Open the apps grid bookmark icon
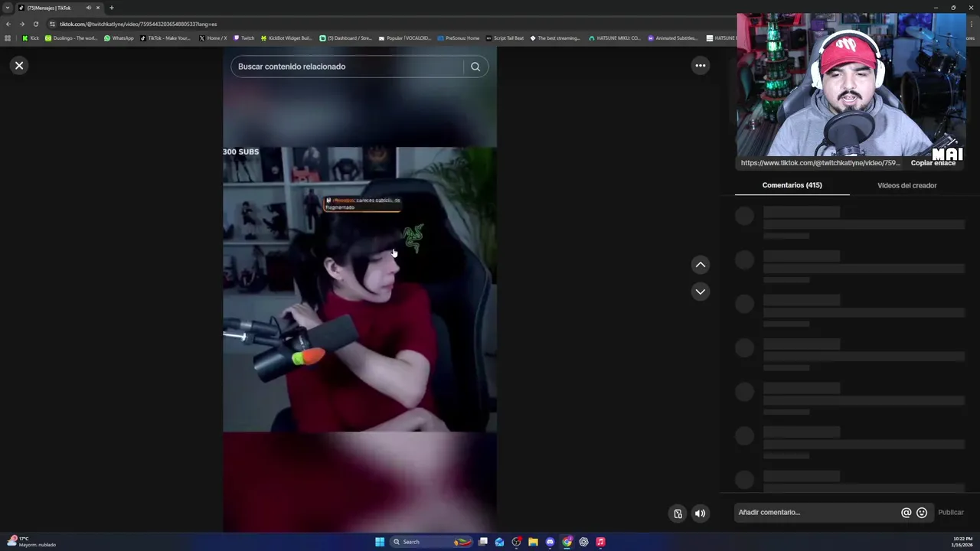This screenshot has height=551, width=980. [x=8, y=37]
